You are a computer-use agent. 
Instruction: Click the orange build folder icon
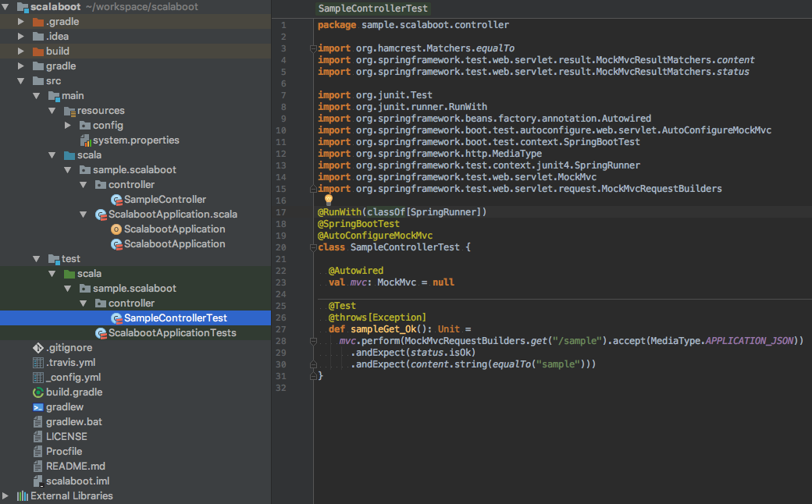tap(37, 51)
